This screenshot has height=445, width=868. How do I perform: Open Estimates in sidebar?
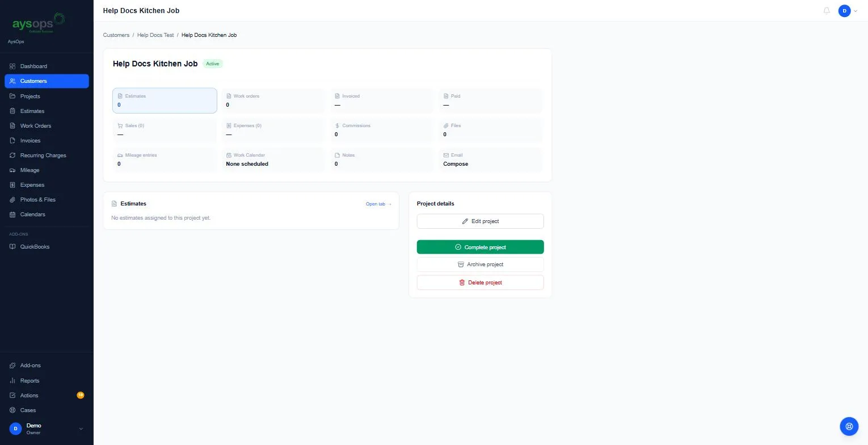point(47,111)
